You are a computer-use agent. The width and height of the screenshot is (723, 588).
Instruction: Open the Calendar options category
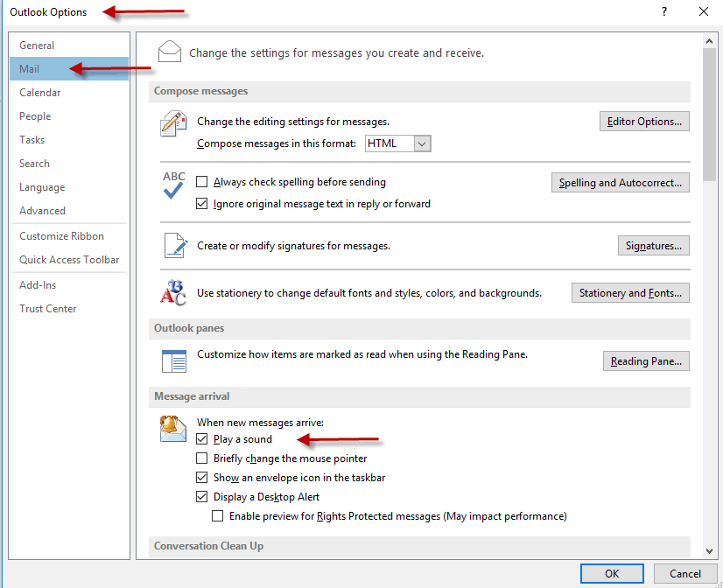[x=69, y=93]
